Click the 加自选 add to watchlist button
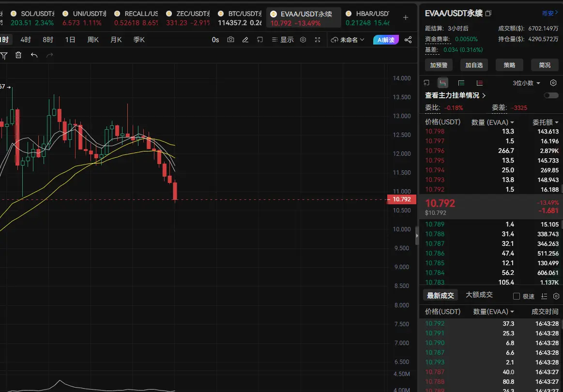Image resolution: width=563 pixels, height=392 pixels. (474, 65)
